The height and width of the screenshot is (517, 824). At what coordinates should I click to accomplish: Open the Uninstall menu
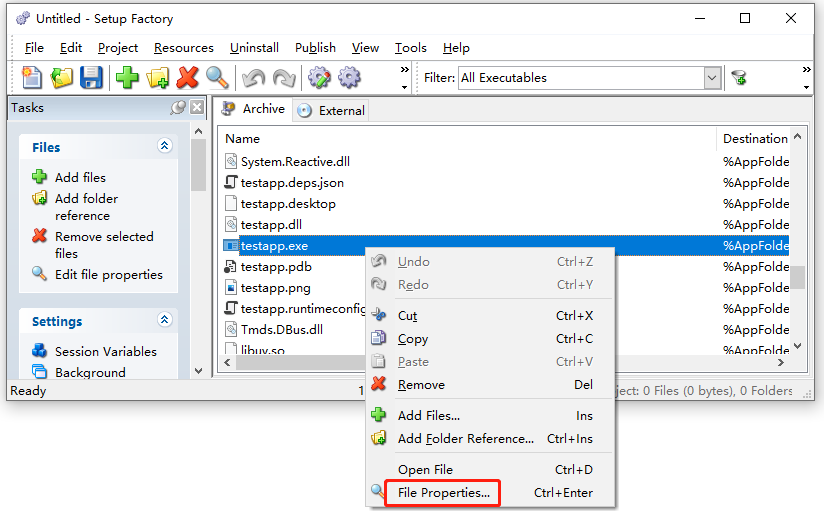[x=254, y=48]
